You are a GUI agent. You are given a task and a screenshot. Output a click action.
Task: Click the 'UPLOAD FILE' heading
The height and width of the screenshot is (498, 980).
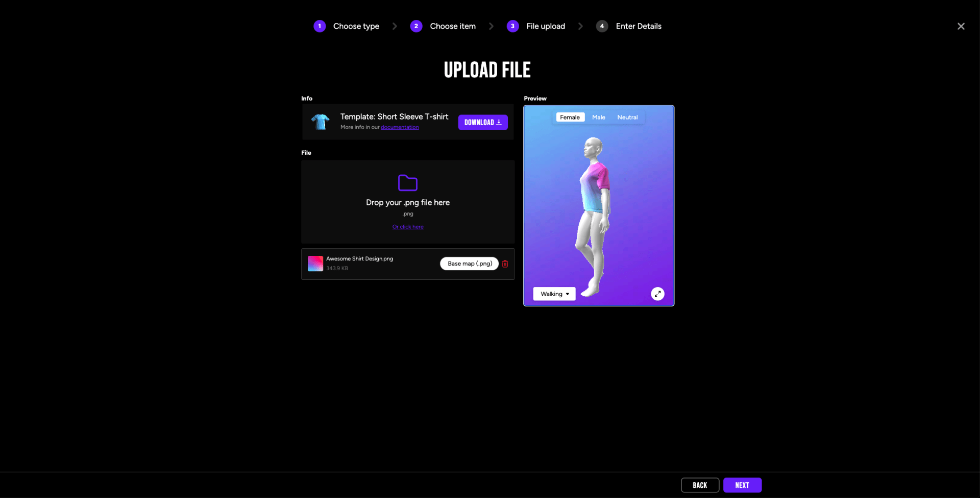(487, 70)
